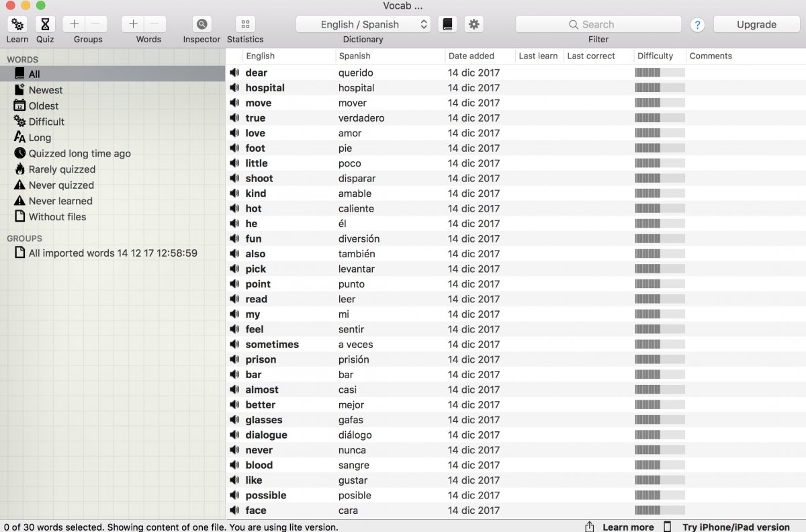Screen dimensions: 806x532
Task: Click date added cell for 'never'
Action: pos(474,450)
